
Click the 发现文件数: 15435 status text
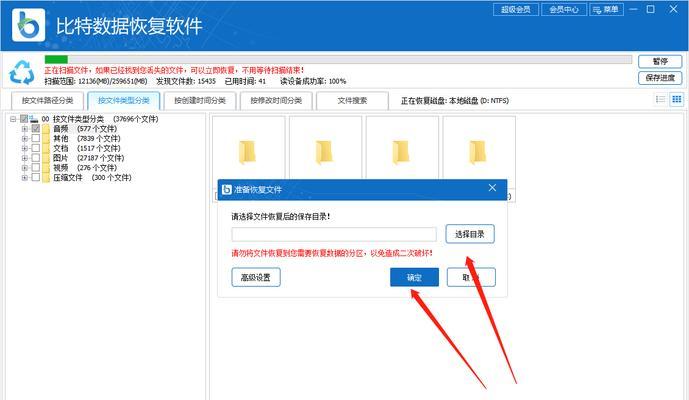point(186,81)
